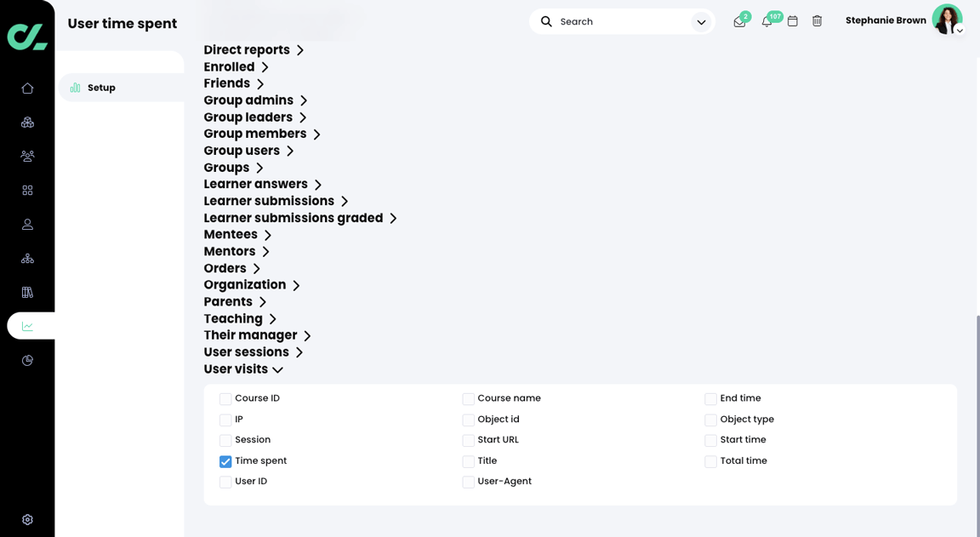Expand the Friends section
The image size is (980, 537).
pos(234,83)
